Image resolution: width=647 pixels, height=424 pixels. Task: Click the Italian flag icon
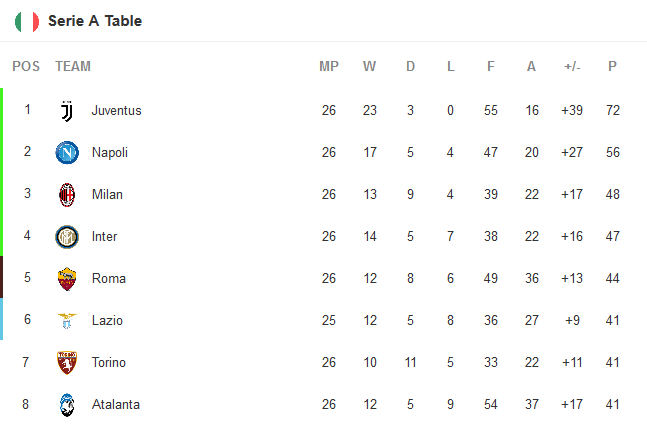pos(27,21)
